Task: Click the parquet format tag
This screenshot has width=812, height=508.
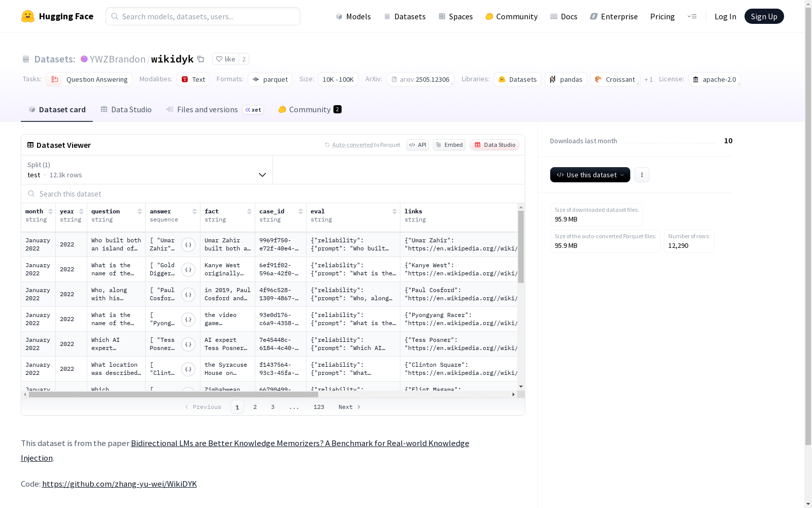Action: pyautogui.click(x=270, y=79)
